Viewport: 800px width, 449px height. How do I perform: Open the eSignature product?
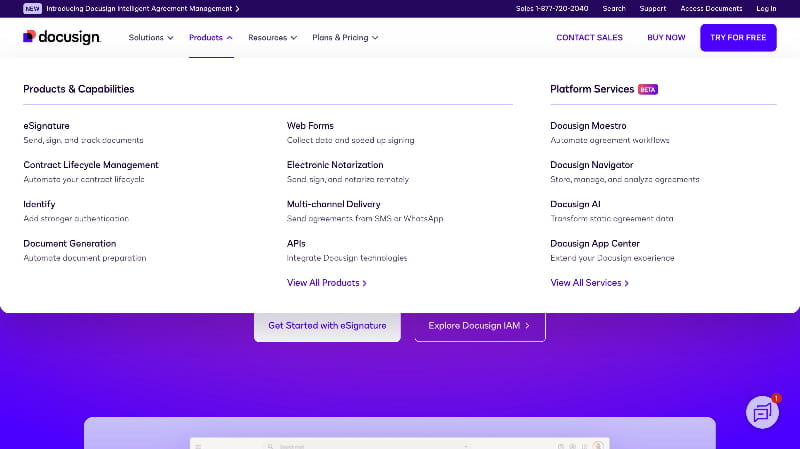46,126
